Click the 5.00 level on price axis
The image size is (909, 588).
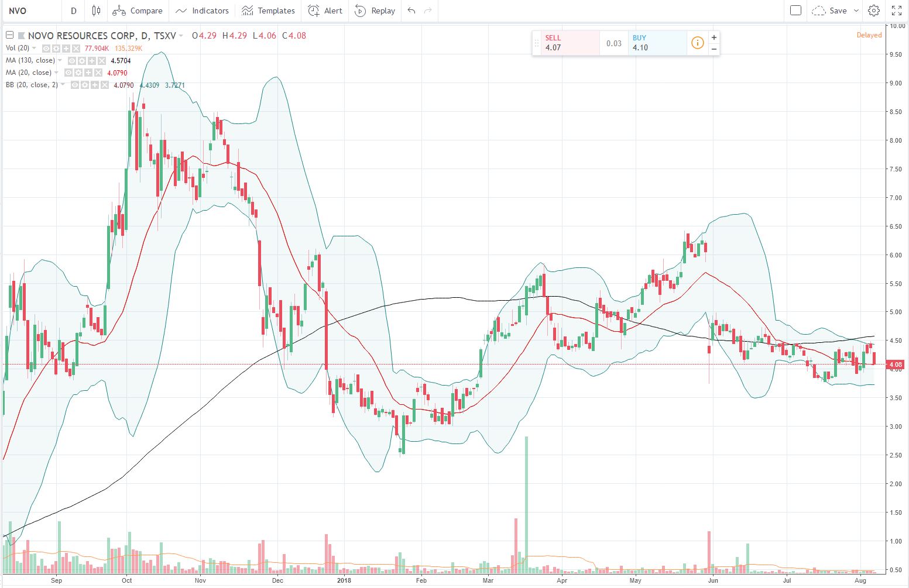(x=896, y=312)
